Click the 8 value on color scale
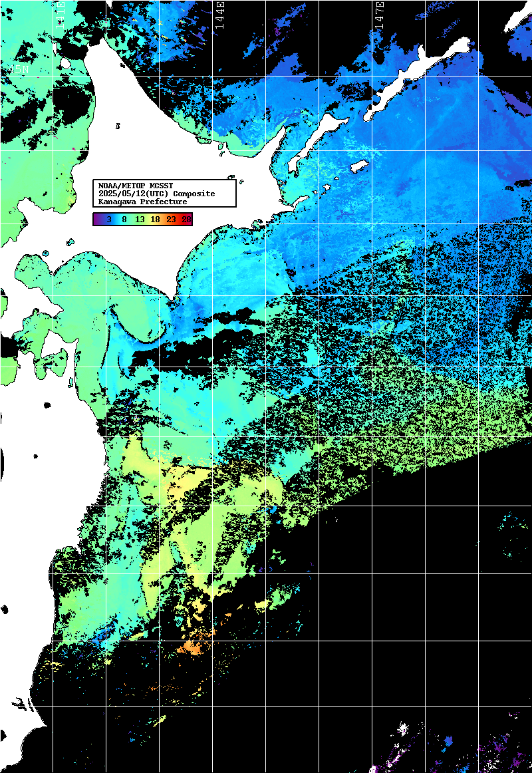This screenshot has height=773, width=532. pos(124,220)
